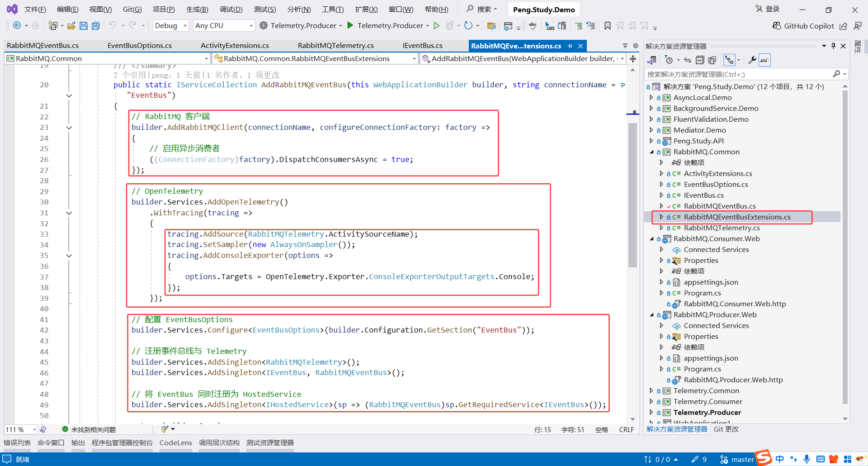Image resolution: width=868 pixels, height=466 pixels.
Task: Toggle a bookmark with the bookmark icon
Action: (x=608, y=25)
